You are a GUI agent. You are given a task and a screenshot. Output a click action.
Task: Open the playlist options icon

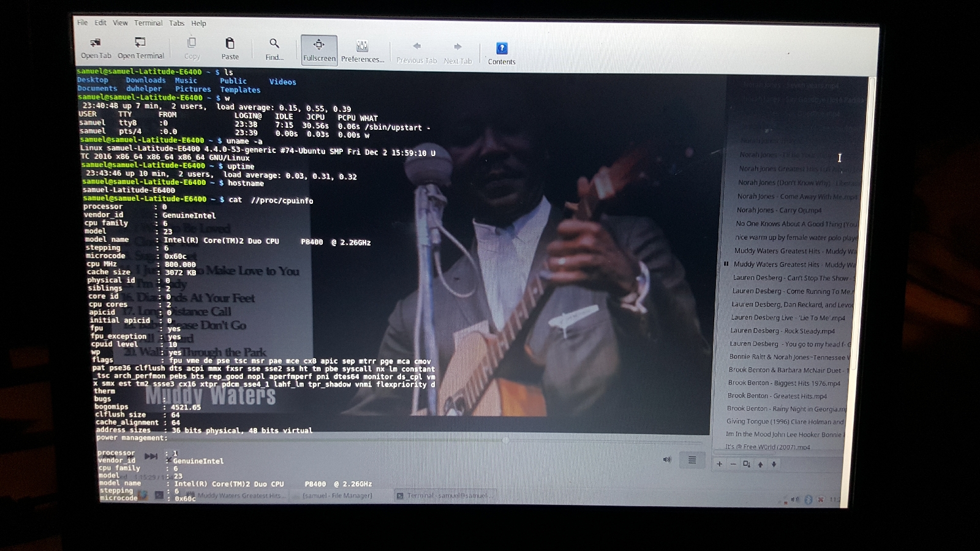[x=747, y=464]
